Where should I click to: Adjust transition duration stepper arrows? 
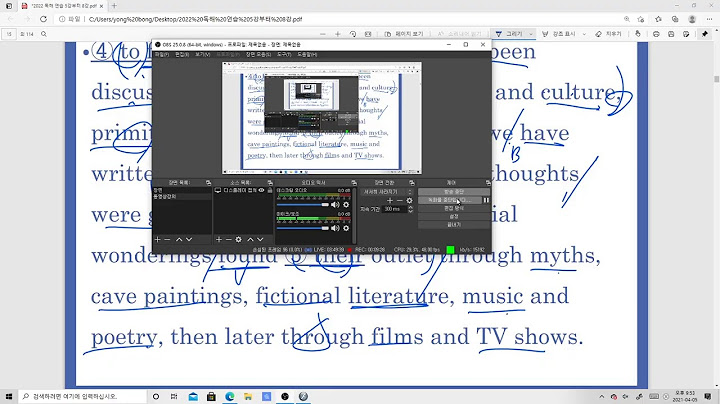click(x=411, y=209)
